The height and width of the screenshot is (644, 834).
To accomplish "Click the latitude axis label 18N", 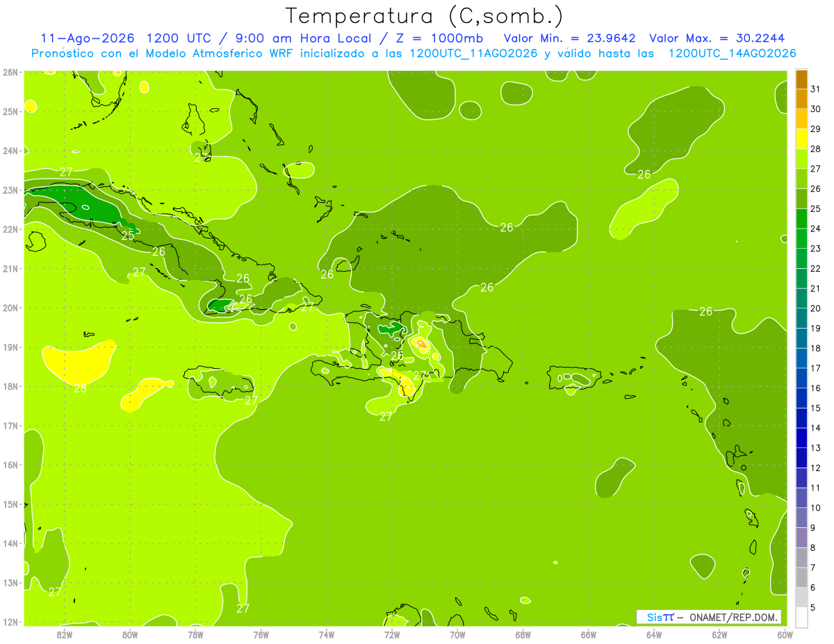I will click(x=10, y=386).
